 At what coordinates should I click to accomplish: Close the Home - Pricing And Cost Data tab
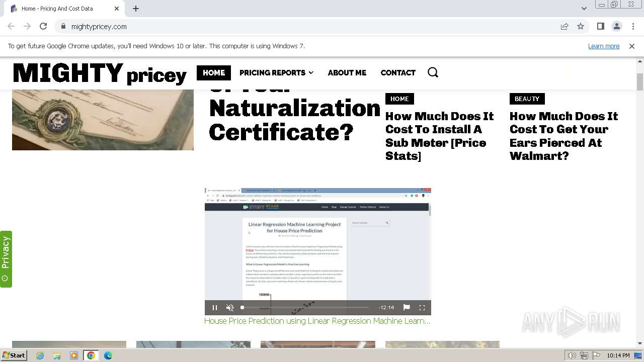(x=117, y=9)
